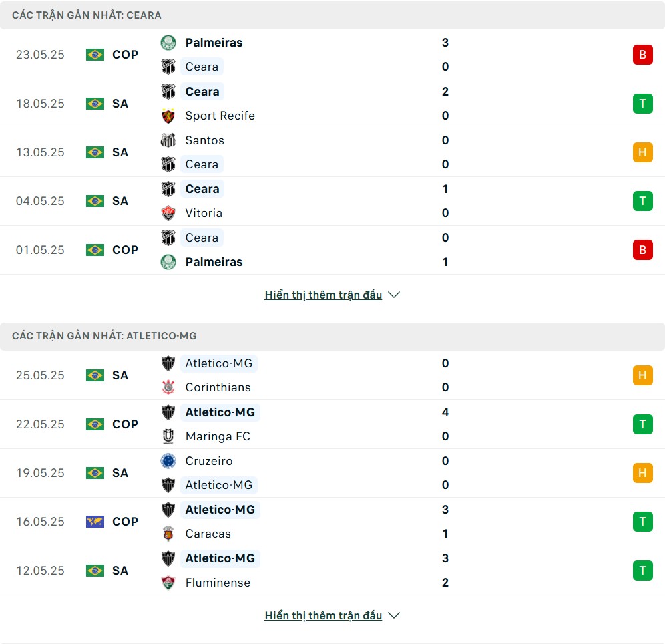Click the Fluminense club crest
The height and width of the screenshot is (644, 665).
click(168, 583)
